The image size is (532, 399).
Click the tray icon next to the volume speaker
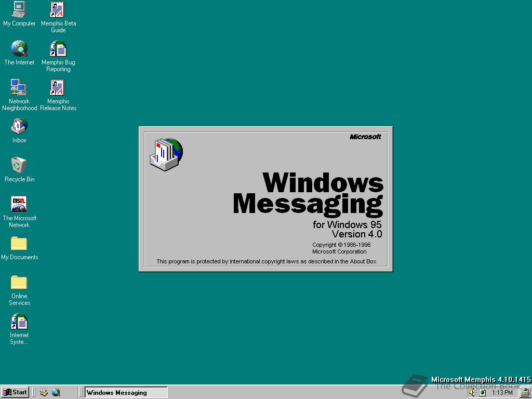tap(483, 393)
